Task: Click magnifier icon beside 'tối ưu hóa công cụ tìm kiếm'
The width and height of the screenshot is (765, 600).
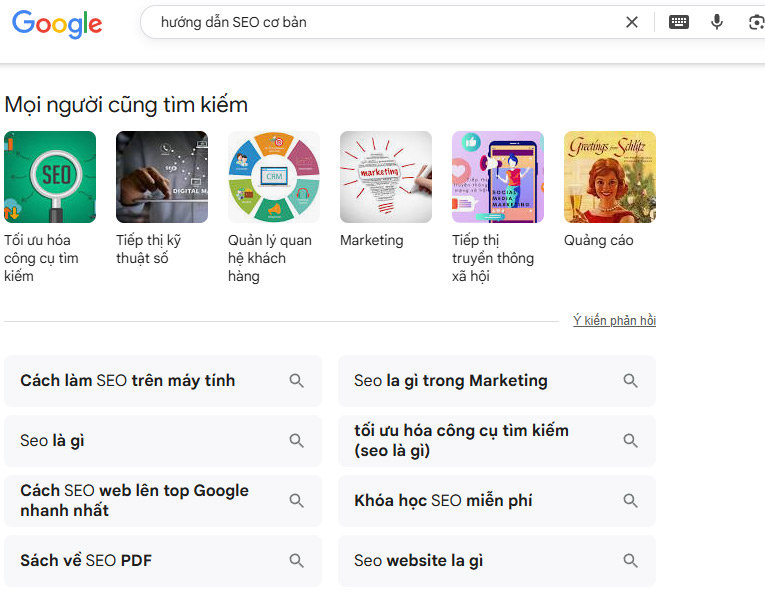Action: point(631,441)
